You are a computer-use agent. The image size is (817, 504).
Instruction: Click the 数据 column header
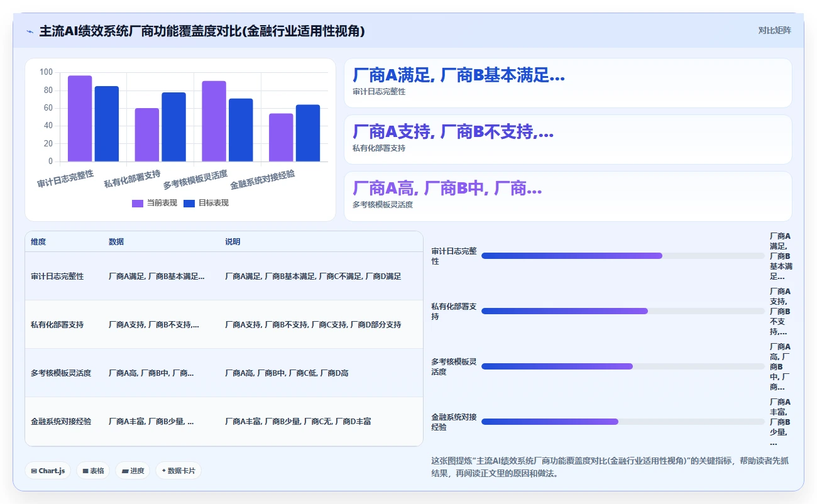coord(116,242)
